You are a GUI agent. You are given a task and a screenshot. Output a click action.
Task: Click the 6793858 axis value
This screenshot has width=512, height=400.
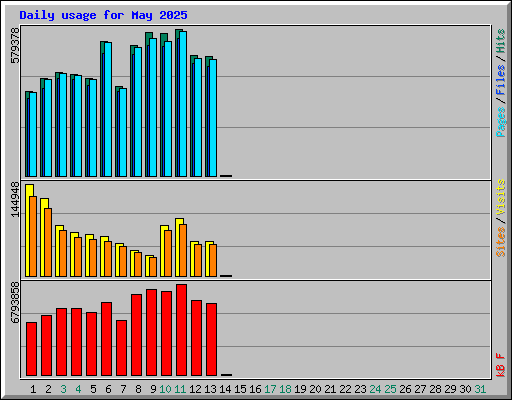tap(15, 303)
